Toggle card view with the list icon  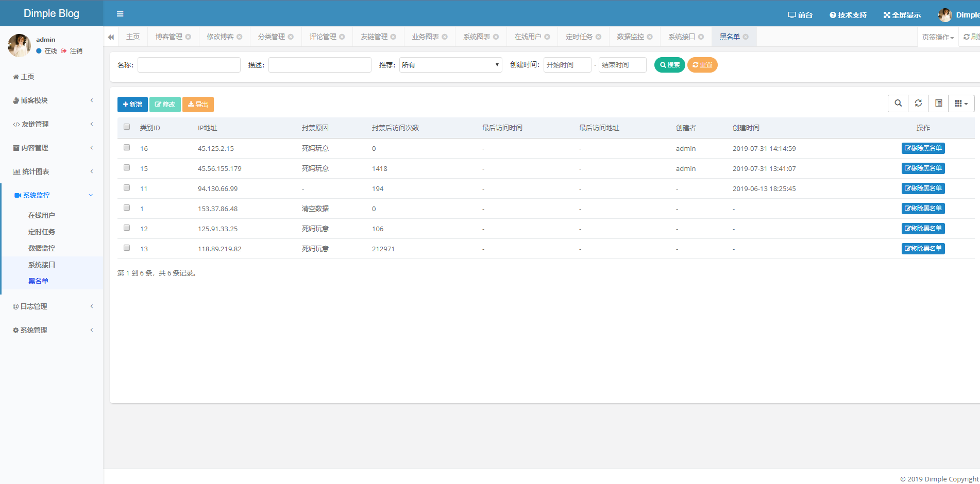point(938,103)
